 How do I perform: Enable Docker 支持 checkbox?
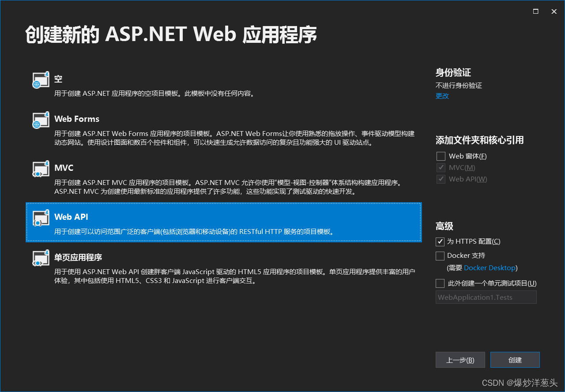tap(440, 256)
